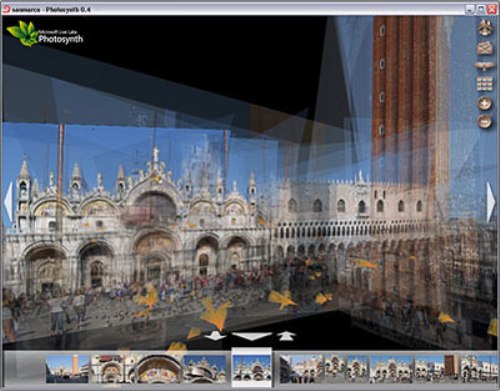
Task: Click the small down arrow below the scene
Action: (215, 335)
